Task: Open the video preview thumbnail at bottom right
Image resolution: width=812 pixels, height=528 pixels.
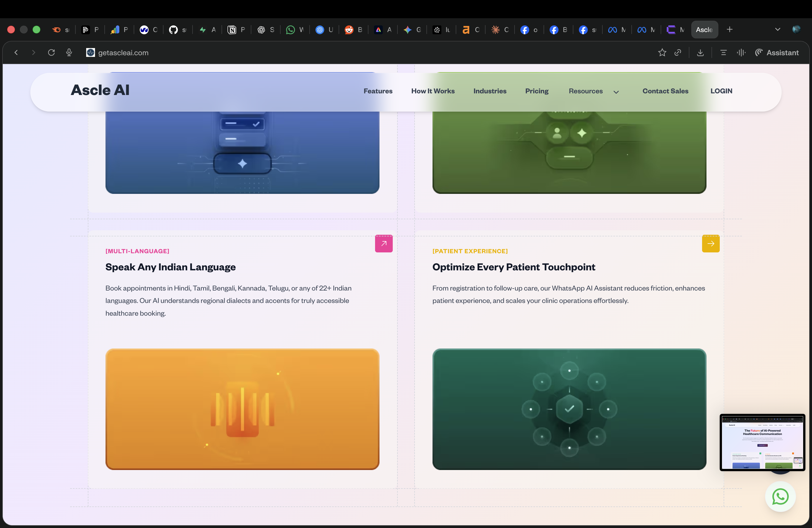Action: [x=762, y=442]
